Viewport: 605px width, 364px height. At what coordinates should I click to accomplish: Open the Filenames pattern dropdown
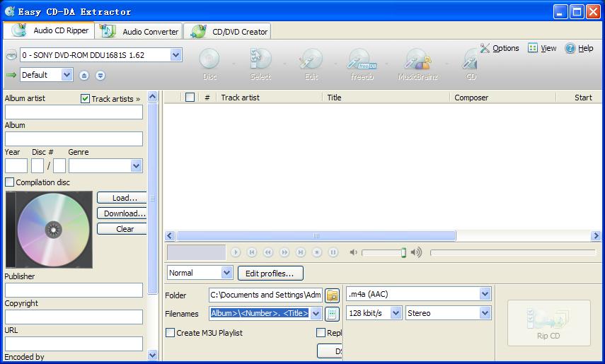click(316, 314)
